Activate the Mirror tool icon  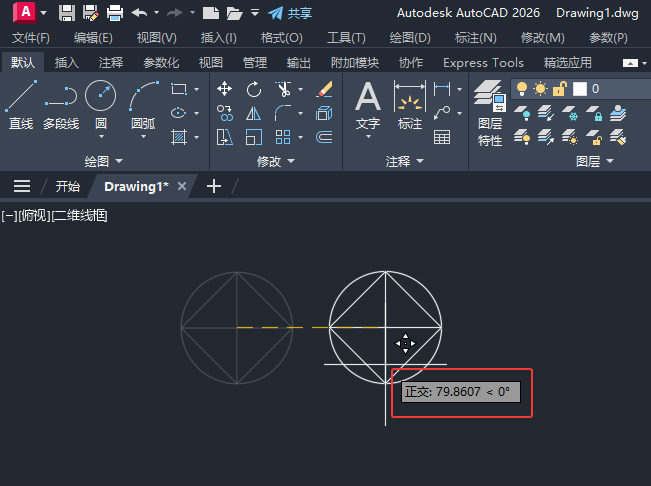[254, 113]
